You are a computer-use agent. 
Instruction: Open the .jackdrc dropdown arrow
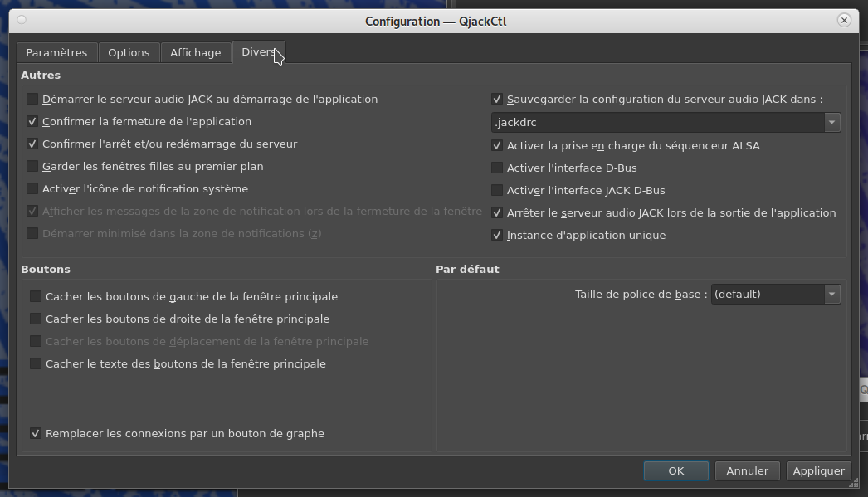pyautogui.click(x=832, y=122)
